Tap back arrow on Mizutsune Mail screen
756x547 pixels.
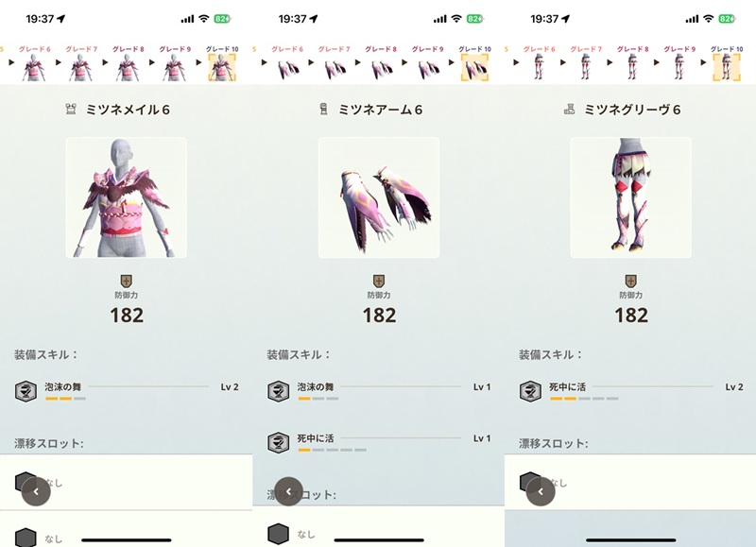tap(36, 491)
